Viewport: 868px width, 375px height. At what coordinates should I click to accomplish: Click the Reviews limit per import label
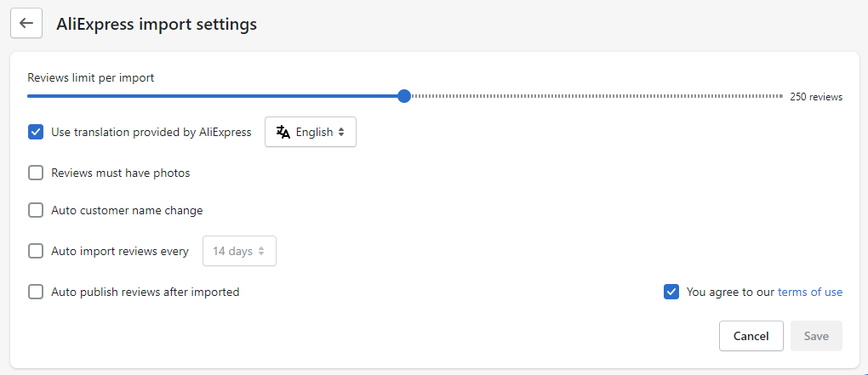91,77
